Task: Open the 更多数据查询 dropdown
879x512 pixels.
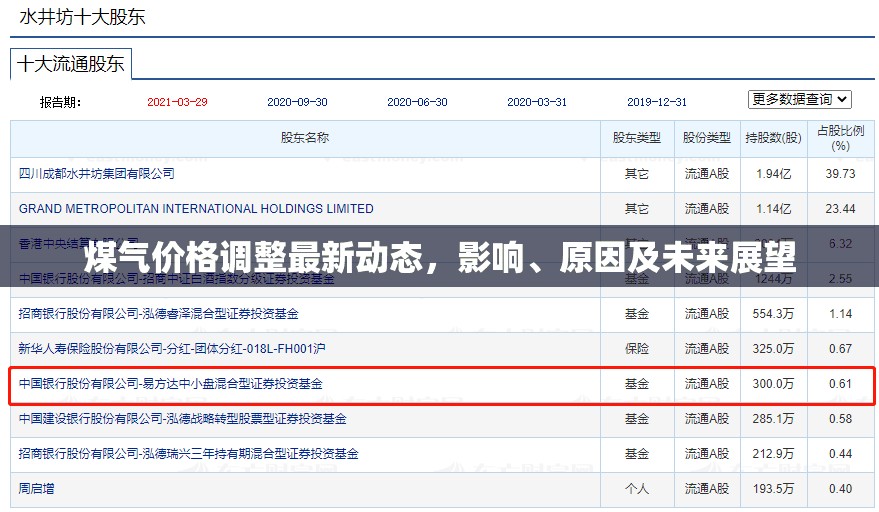Action: (799, 99)
